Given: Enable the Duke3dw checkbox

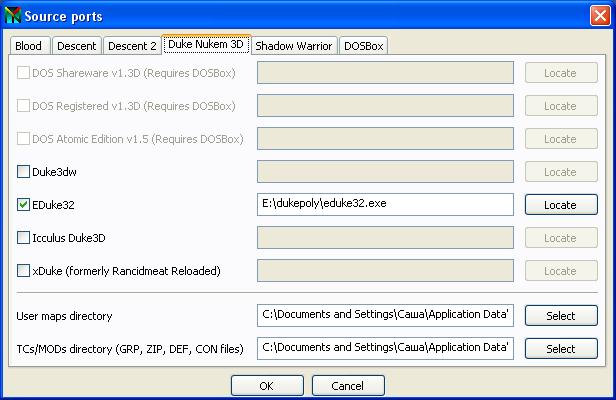Looking at the screenshot, I should click(23, 172).
